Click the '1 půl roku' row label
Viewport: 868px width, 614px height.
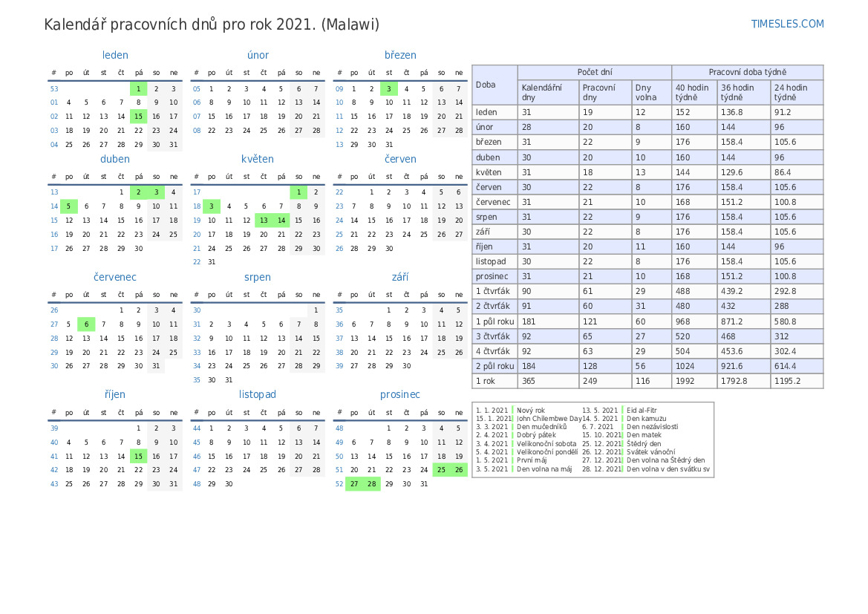495,321
